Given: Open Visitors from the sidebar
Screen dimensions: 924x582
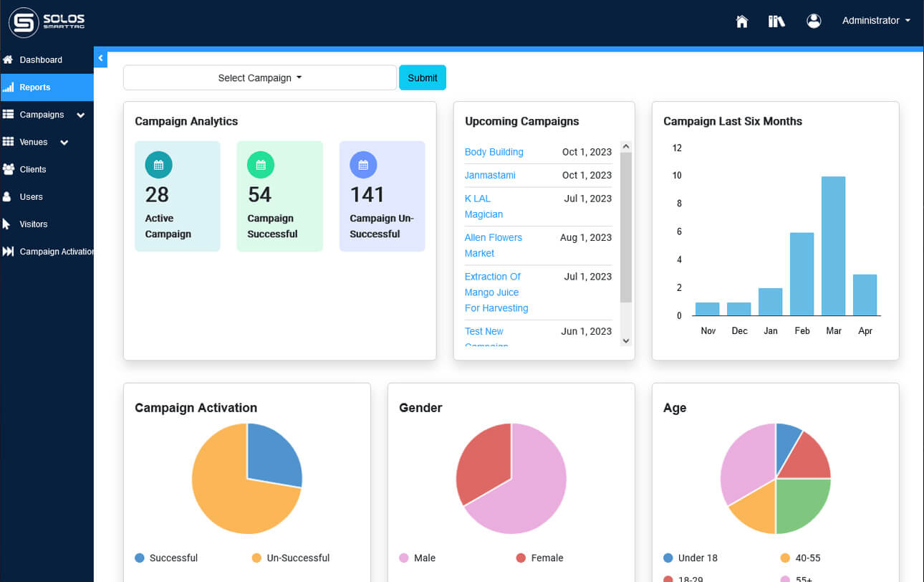Looking at the screenshot, I should click(34, 224).
